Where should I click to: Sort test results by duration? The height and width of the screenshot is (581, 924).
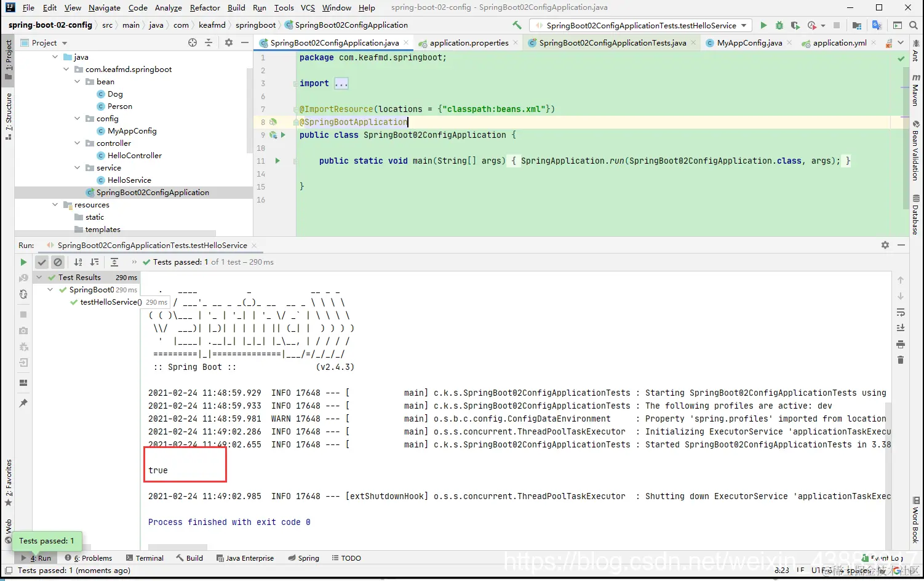coord(95,262)
